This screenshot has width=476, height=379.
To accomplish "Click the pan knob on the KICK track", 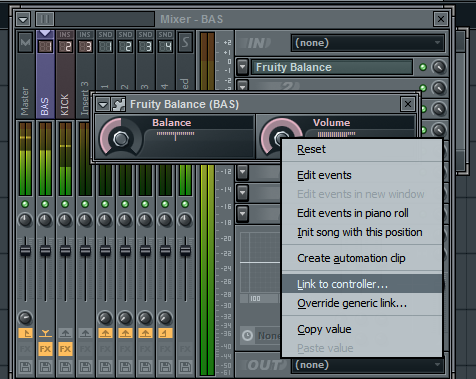I will click(65, 220).
